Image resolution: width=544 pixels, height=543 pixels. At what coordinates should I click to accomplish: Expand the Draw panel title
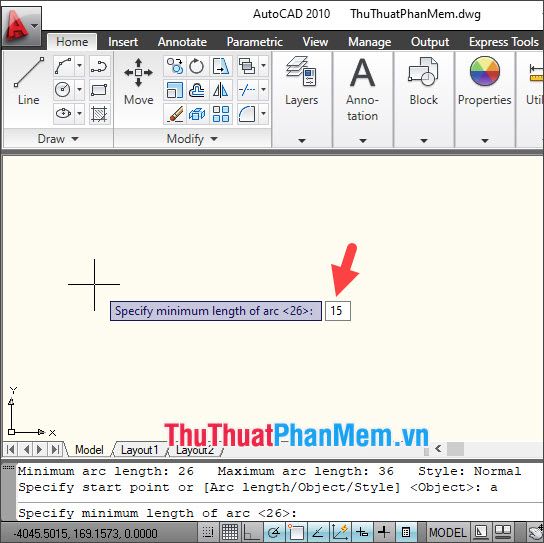58,139
